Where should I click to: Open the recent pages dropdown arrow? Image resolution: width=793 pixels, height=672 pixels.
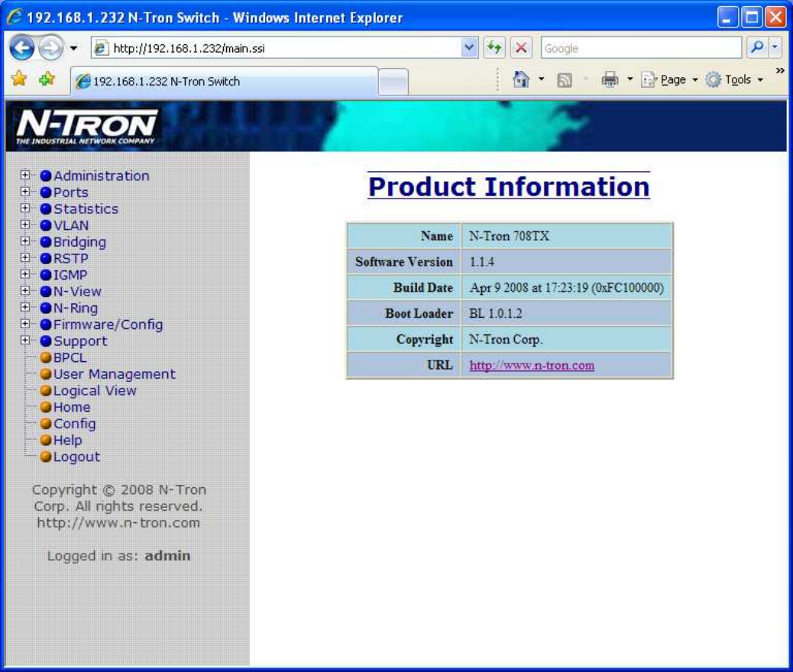pos(74,49)
